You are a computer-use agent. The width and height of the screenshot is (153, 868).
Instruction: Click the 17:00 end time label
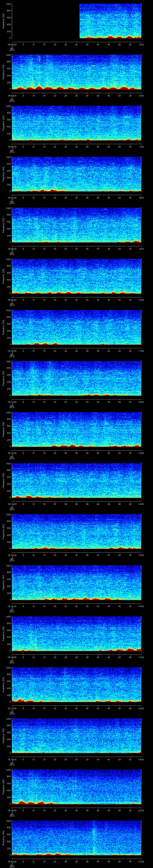(x=141, y=657)
